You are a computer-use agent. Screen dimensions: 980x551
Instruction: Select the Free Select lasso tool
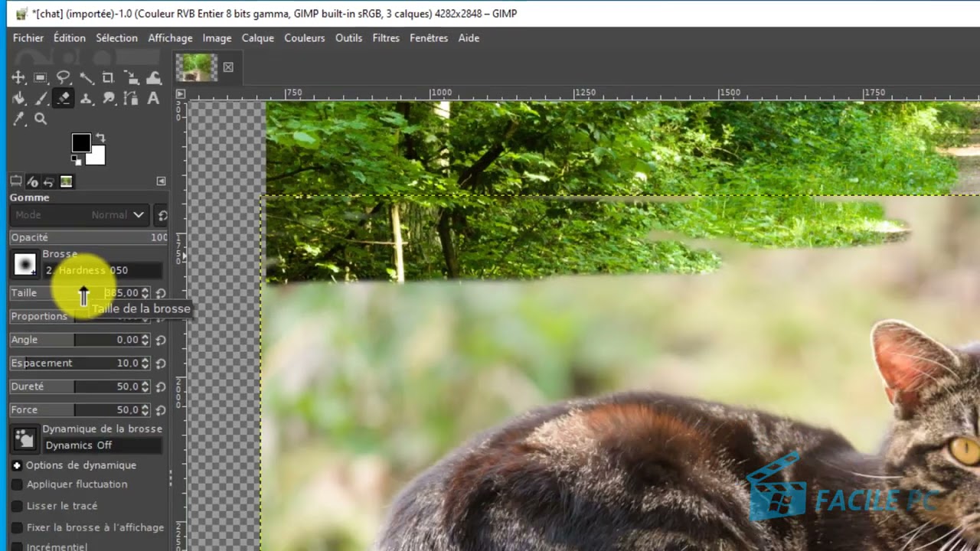[x=64, y=77]
